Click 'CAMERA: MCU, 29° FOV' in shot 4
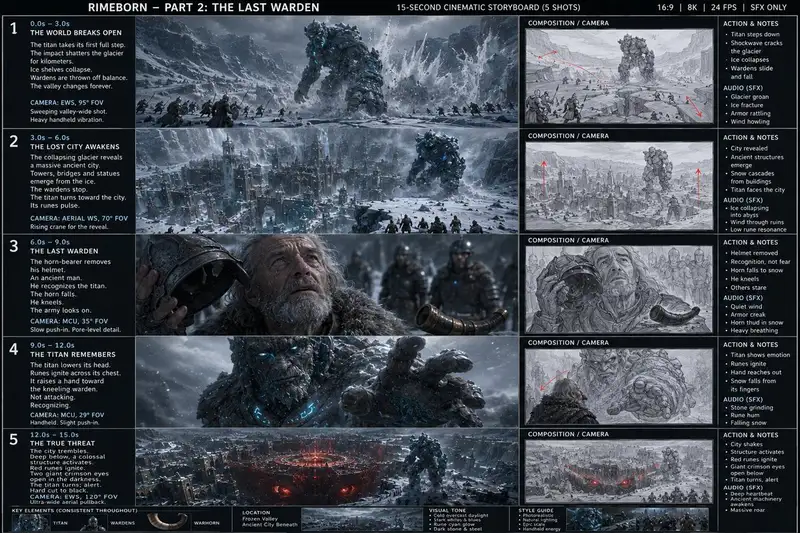 [x=67, y=415]
